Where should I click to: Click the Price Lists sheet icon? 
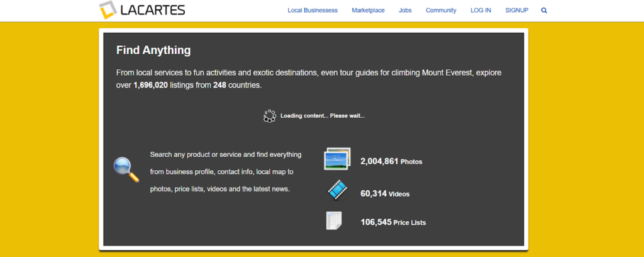334,220
